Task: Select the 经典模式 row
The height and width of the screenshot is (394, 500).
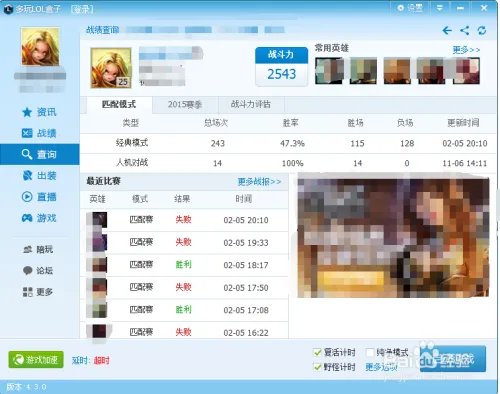Action: (x=288, y=143)
